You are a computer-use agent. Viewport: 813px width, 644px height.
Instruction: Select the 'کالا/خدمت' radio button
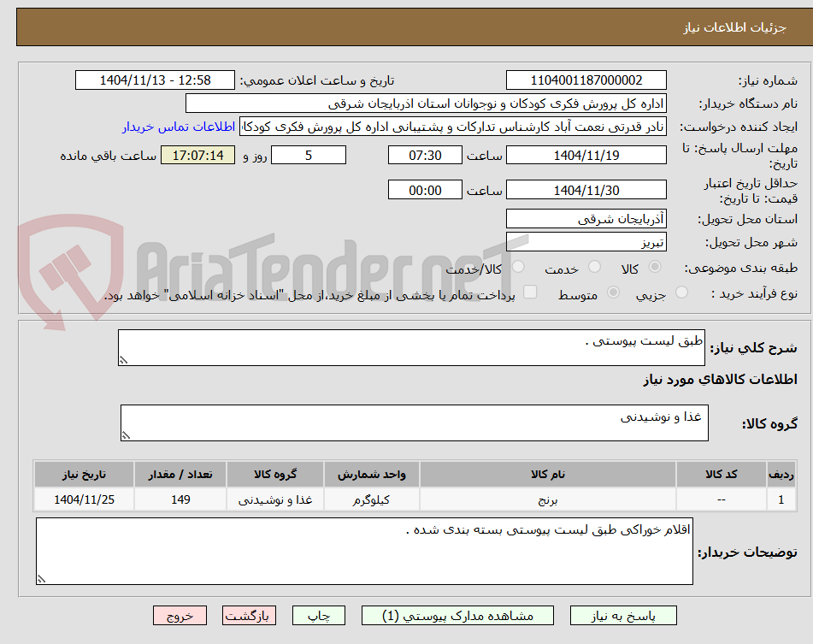518,267
